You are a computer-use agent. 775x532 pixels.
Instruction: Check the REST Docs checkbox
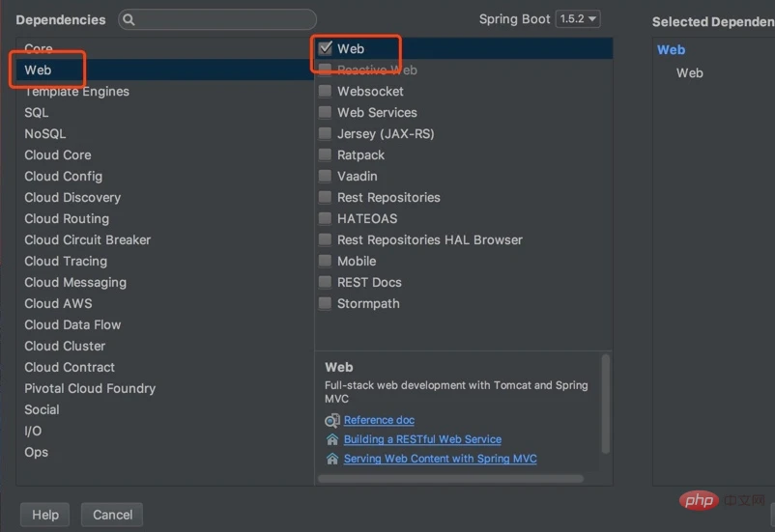tap(326, 282)
